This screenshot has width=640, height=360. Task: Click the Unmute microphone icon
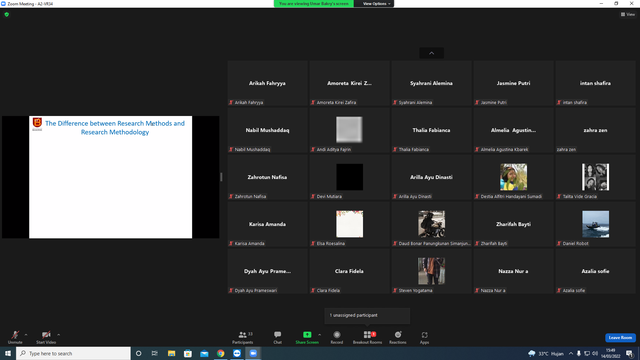pos(15,335)
